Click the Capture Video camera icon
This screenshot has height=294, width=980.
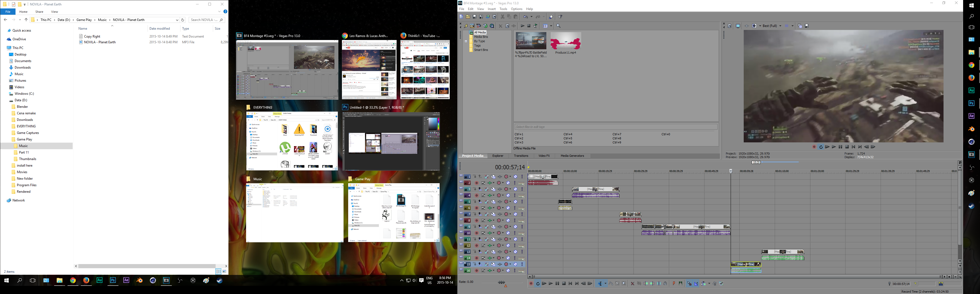(479, 26)
